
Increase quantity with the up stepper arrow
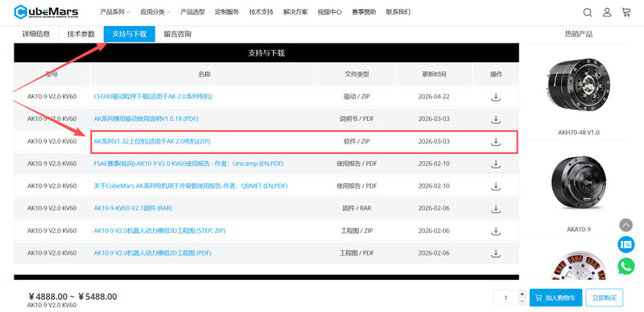point(522,294)
